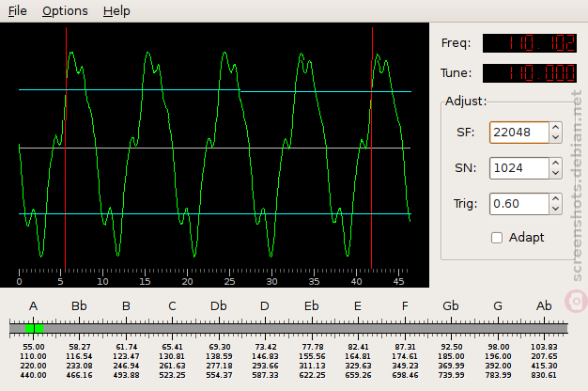Viewport: 588px width, 391px height.
Task: Click the frequency value 138.59
Action: coord(219,356)
